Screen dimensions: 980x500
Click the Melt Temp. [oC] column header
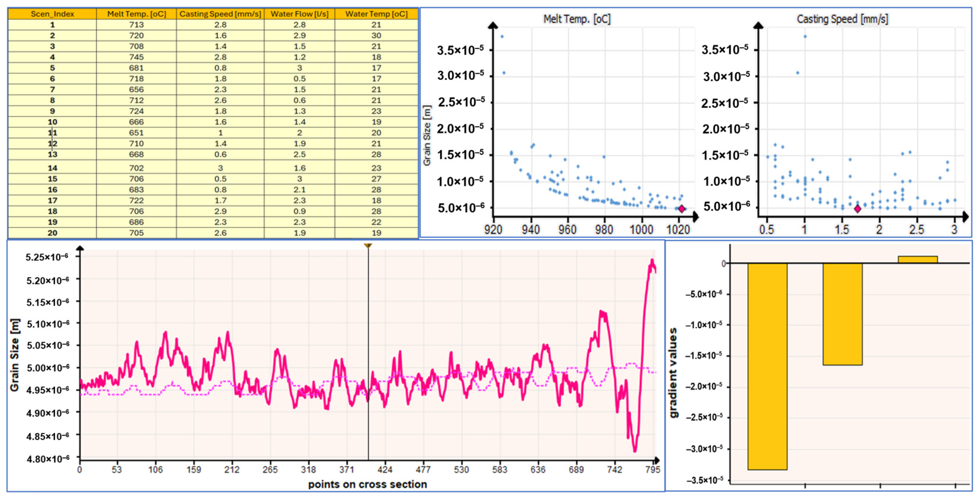[136, 14]
